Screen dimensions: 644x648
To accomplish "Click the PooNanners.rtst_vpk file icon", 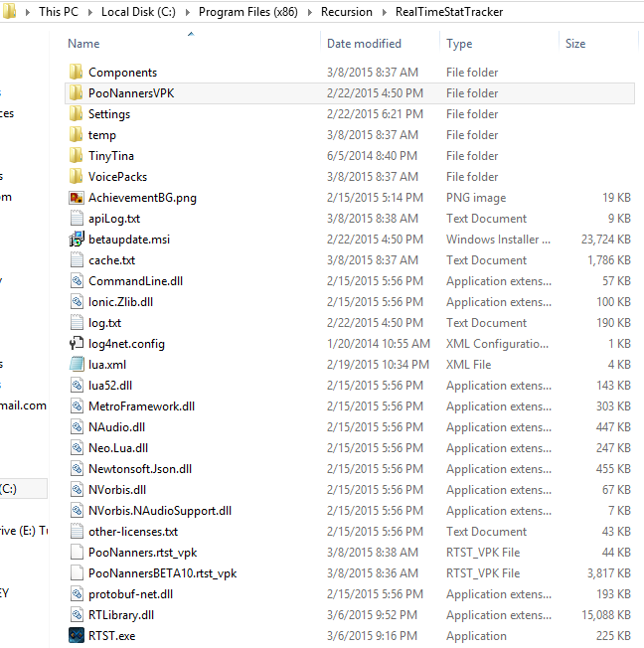I will point(76,553).
